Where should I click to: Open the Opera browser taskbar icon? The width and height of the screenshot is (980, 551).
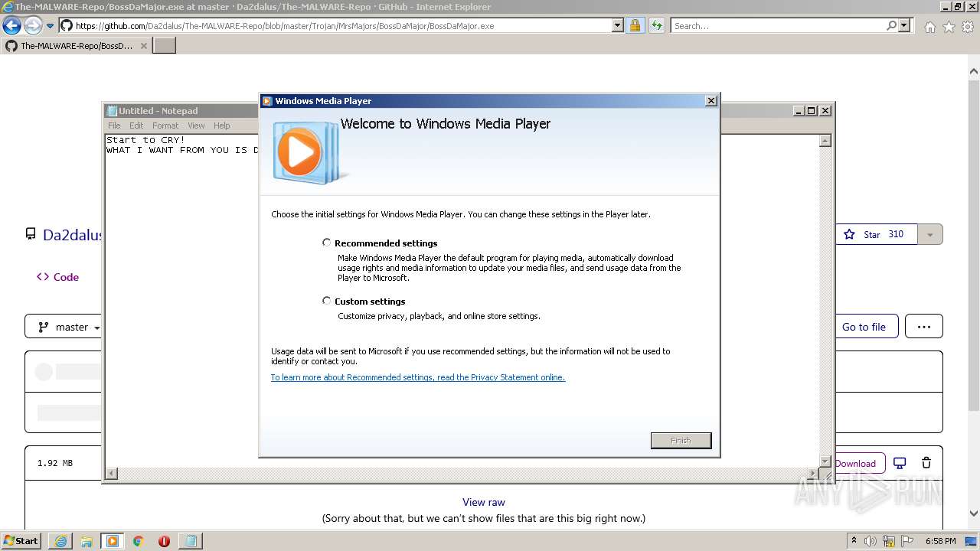tap(164, 541)
